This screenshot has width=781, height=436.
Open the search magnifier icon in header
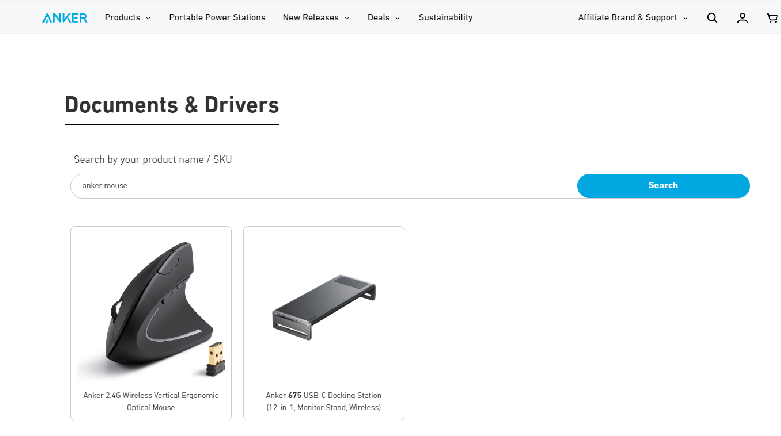[712, 18]
